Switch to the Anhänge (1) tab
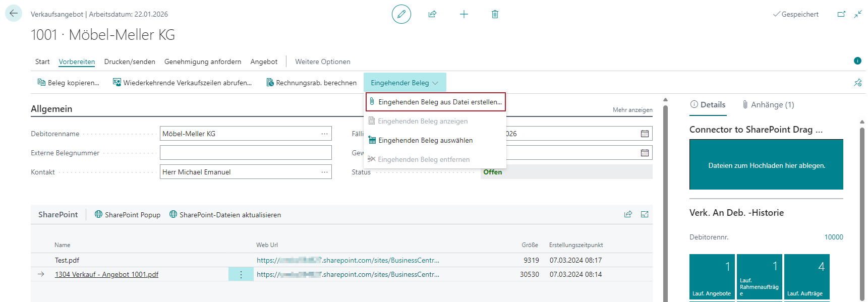This screenshot has height=302, width=868. (x=768, y=105)
